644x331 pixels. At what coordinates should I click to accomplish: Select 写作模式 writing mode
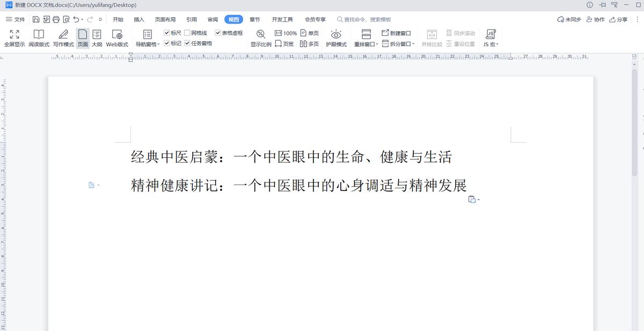pyautogui.click(x=63, y=38)
